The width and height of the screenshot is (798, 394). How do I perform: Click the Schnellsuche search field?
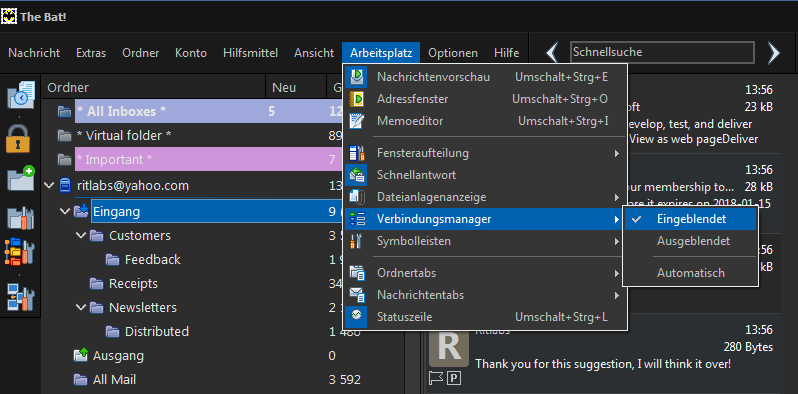point(662,52)
